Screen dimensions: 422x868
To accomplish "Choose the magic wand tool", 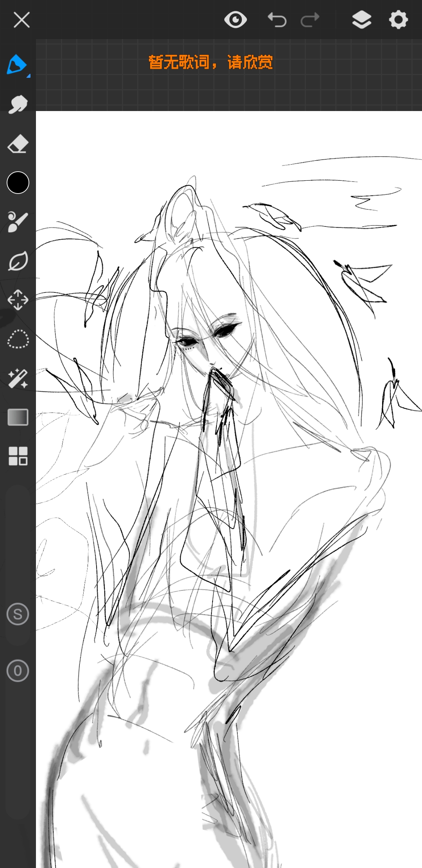I will [x=18, y=378].
